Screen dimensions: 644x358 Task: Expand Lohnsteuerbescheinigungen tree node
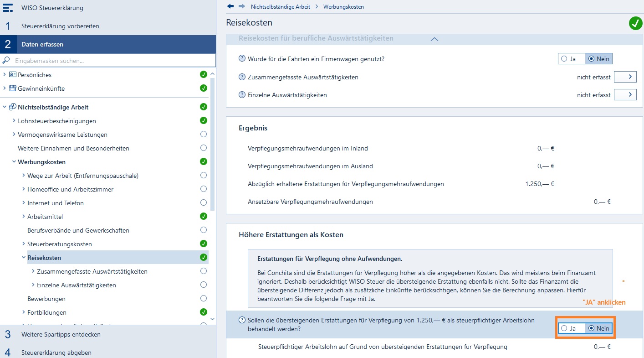14,120
